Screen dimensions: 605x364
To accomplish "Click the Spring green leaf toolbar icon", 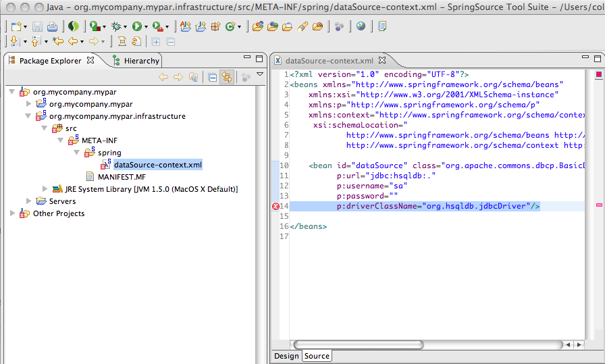I will tap(74, 26).
